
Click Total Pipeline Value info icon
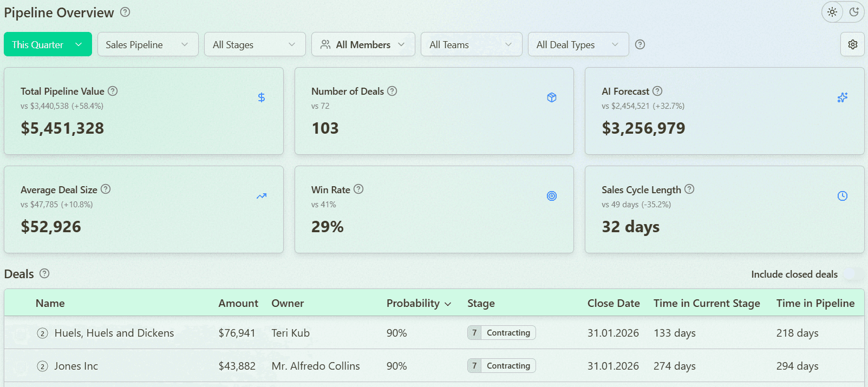pos(113,91)
